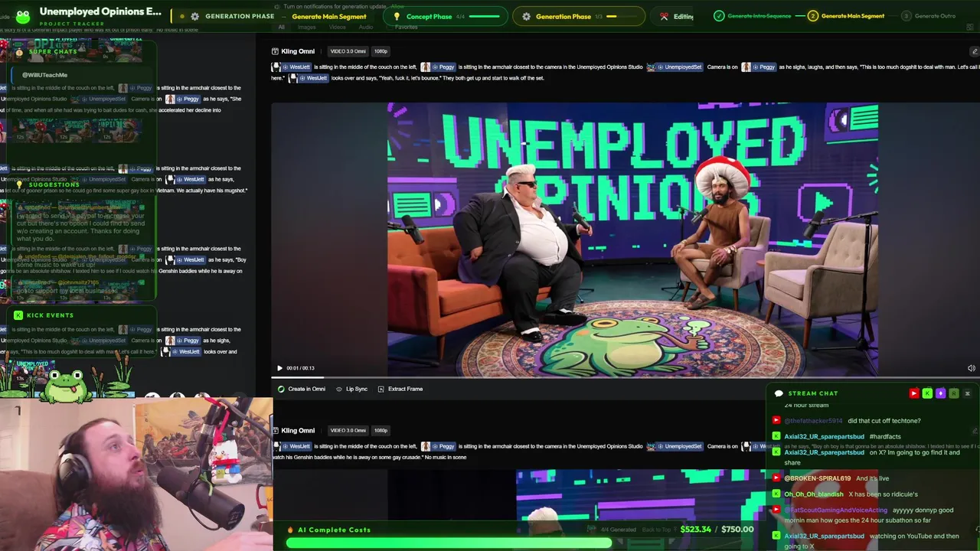980x551 pixels.
Task: Click the $523.34 cost value
Action: 695,530
